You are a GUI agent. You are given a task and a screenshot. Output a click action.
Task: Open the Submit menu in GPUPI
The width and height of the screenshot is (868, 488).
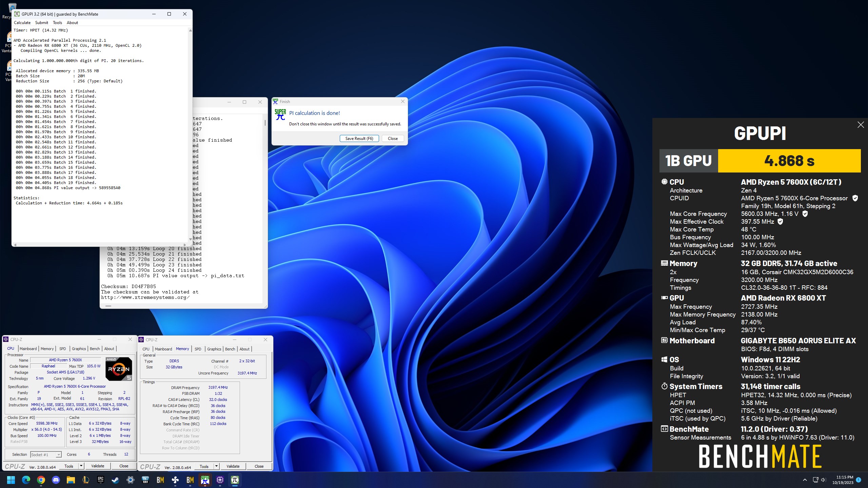(x=42, y=23)
